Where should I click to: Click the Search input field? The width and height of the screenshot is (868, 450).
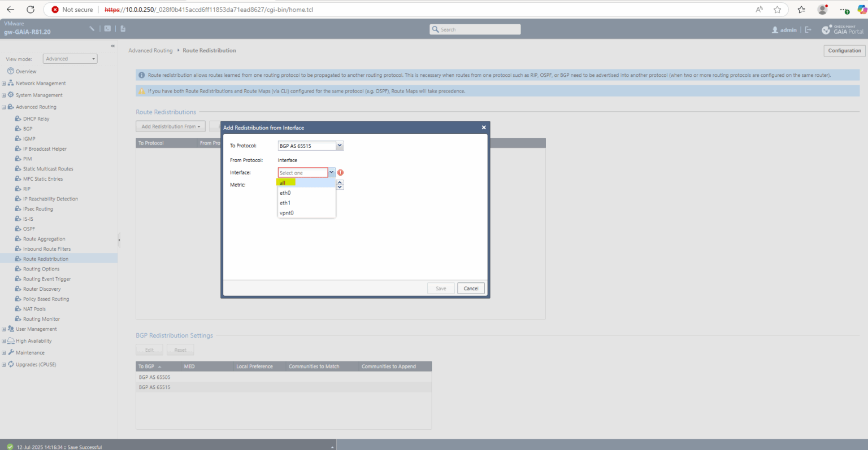pyautogui.click(x=475, y=29)
